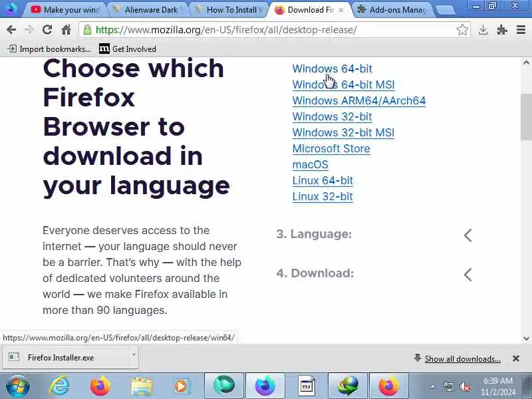Bookmark this page with the star icon
Screen dimensions: 532x399
[462, 30]
